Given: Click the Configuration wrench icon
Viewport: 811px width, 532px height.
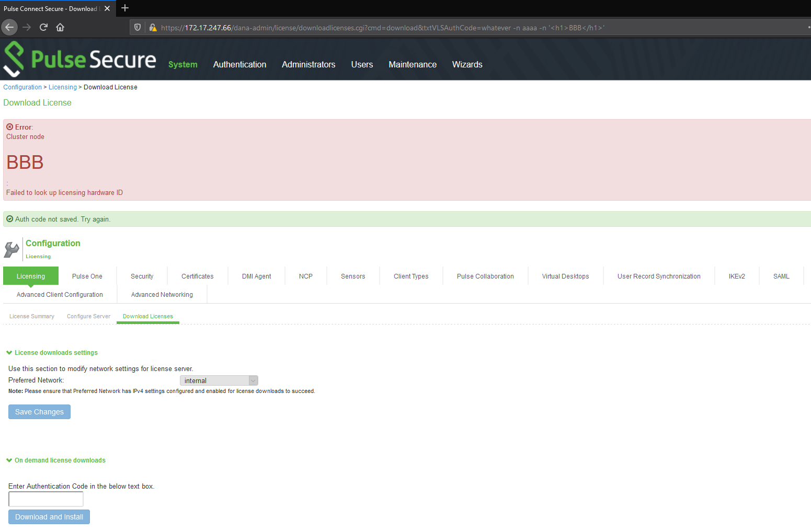Looking at the screenshot, I should 12,249.
